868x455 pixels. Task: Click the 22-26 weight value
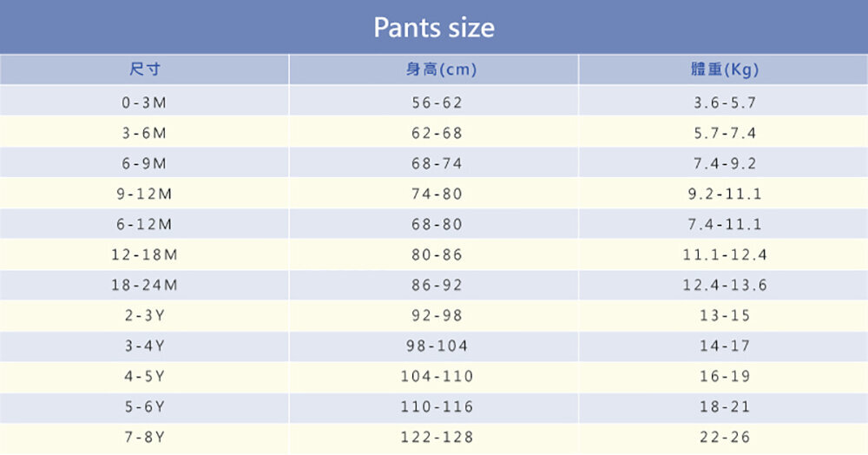[x=725, y=437]
